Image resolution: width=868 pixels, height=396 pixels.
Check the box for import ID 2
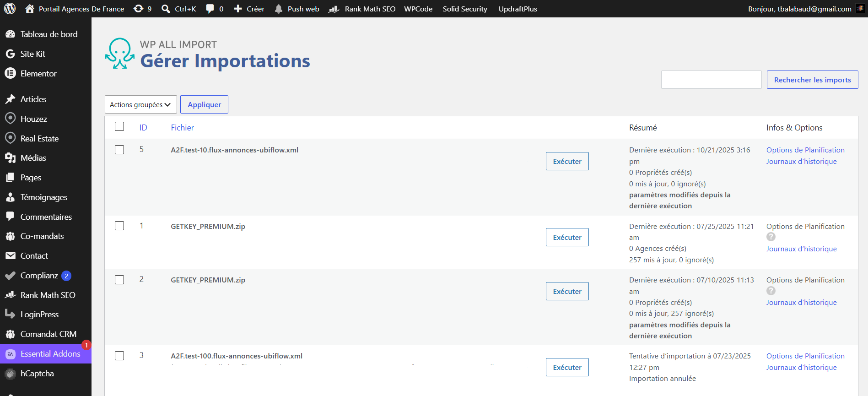click(119, 280)
